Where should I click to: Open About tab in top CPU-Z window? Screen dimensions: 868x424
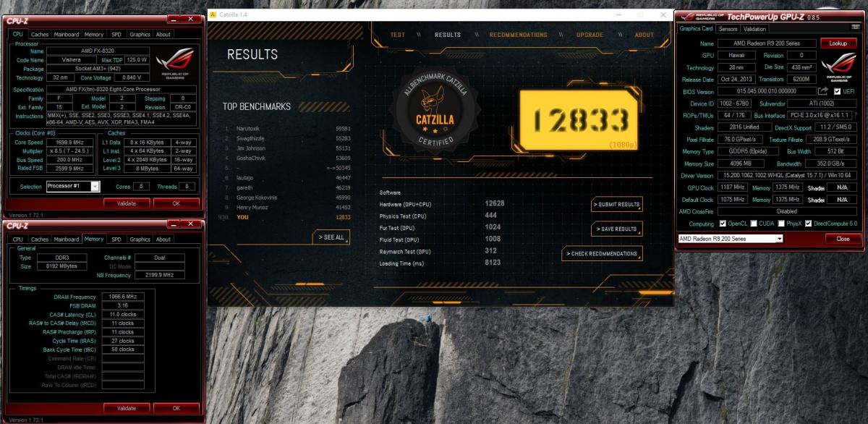163,34
